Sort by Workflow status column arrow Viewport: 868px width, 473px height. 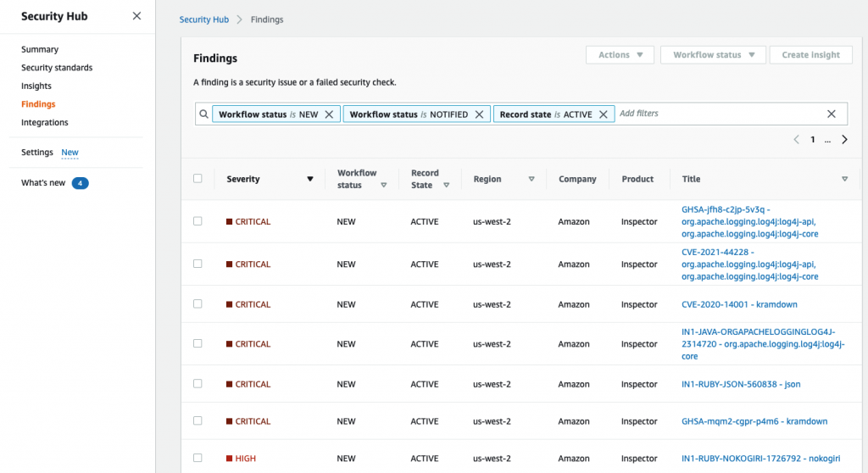click(x=384, y=185)
